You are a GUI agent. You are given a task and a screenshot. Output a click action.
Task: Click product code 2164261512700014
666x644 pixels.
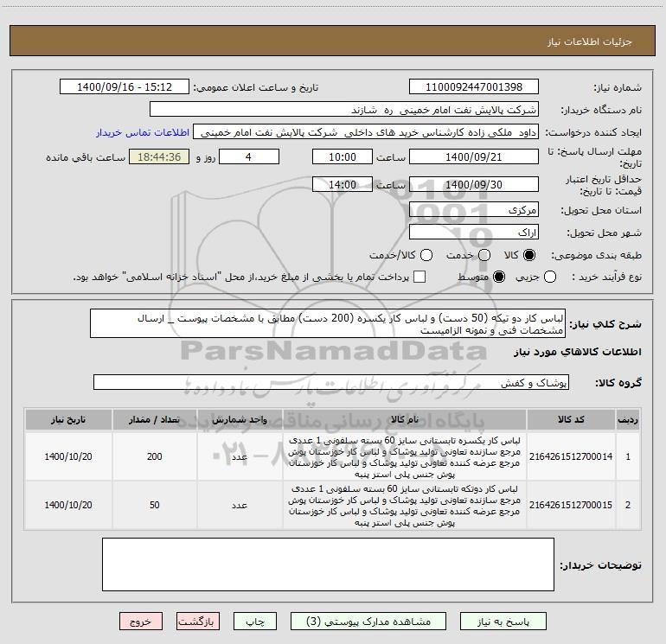[x=571, y=456]
